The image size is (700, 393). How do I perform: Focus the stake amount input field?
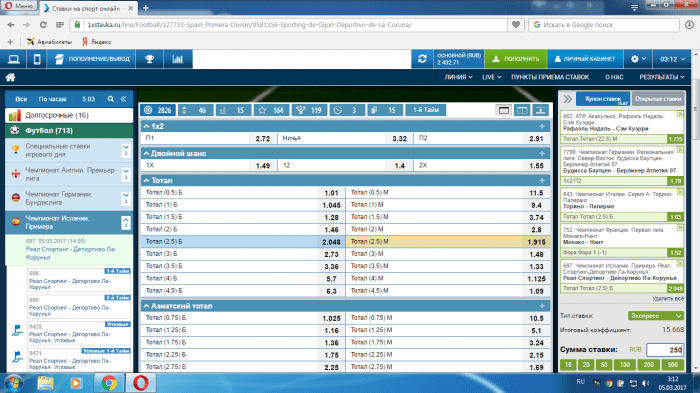pyautogui.click(x=665, y=350)
